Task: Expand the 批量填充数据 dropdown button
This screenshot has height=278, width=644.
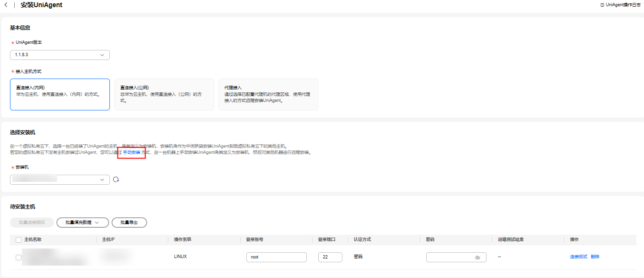Action: (82, 222)
